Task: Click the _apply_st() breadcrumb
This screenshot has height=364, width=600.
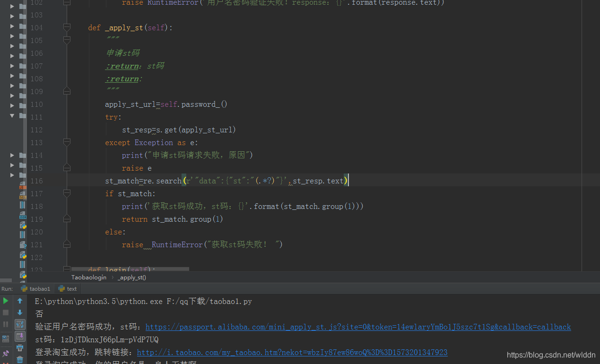Action: (x=132, y=277)
